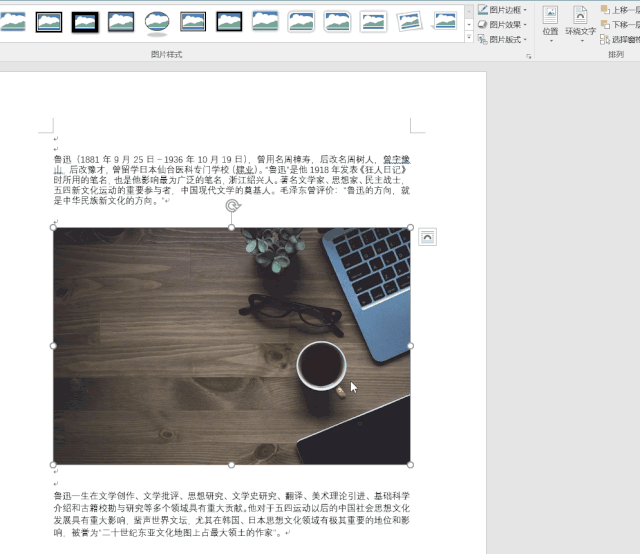Click the 环绕文字 wrap text icon
This screenshot has height=554, width=640.
coord(580,20)
